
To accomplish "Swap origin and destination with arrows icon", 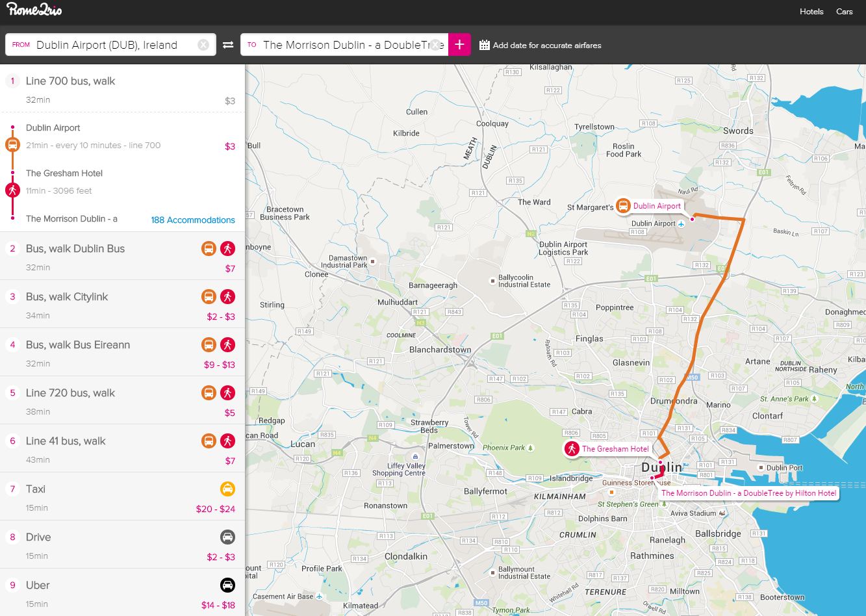I will (x=228, y=45).
